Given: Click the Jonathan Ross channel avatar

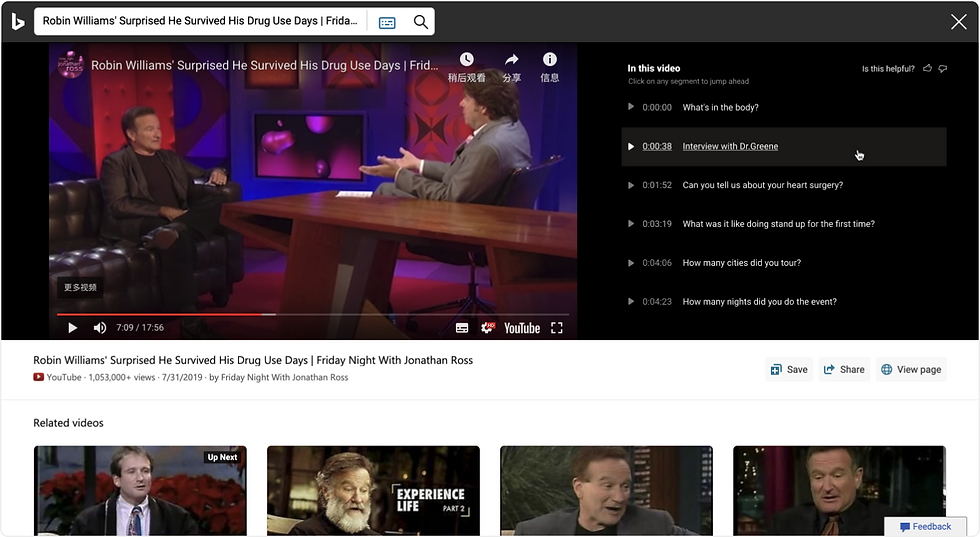Looking at the screenshot, I should pyautogui.click(x=70, y=65).
